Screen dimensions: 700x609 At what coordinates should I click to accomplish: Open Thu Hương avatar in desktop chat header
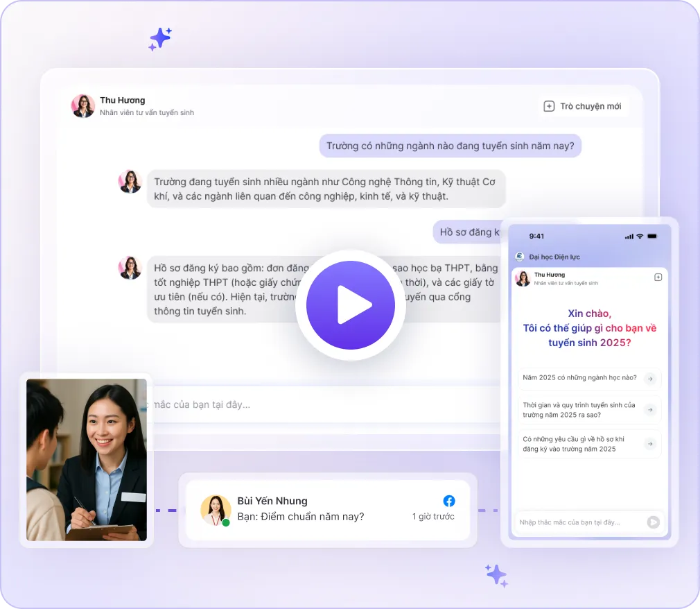click(83, 105)
